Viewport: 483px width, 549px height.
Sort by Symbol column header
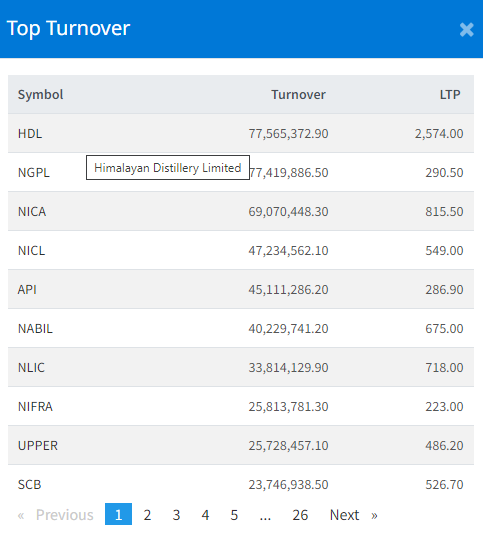coord(41,95)
